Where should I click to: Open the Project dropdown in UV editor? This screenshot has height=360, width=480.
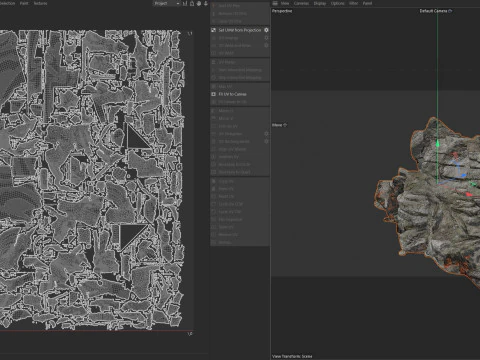click(167, 3)
